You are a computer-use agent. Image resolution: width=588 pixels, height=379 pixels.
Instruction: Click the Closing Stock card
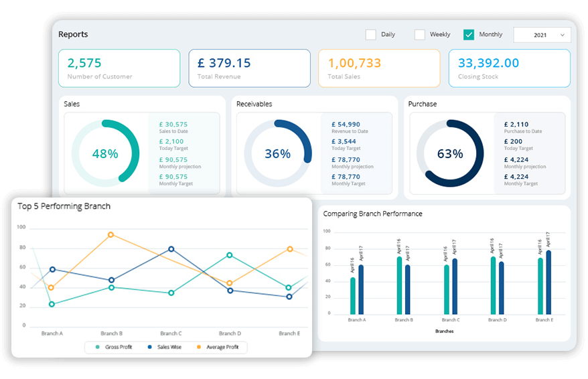point(509,68)
